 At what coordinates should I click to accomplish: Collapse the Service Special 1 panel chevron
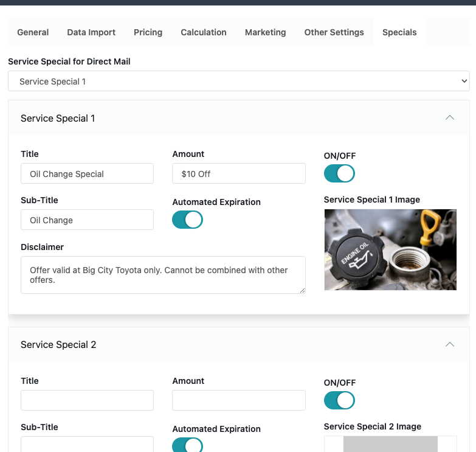pyautogui.click(x=449, y=117)
